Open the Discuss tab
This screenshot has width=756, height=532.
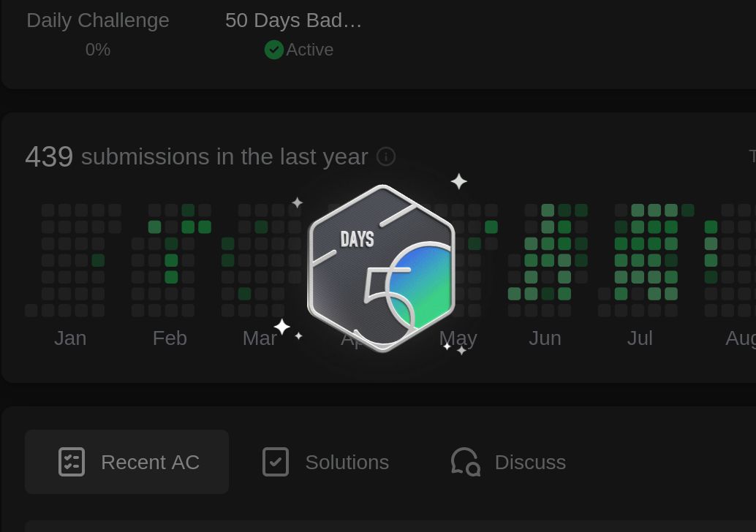pos(508,462)
